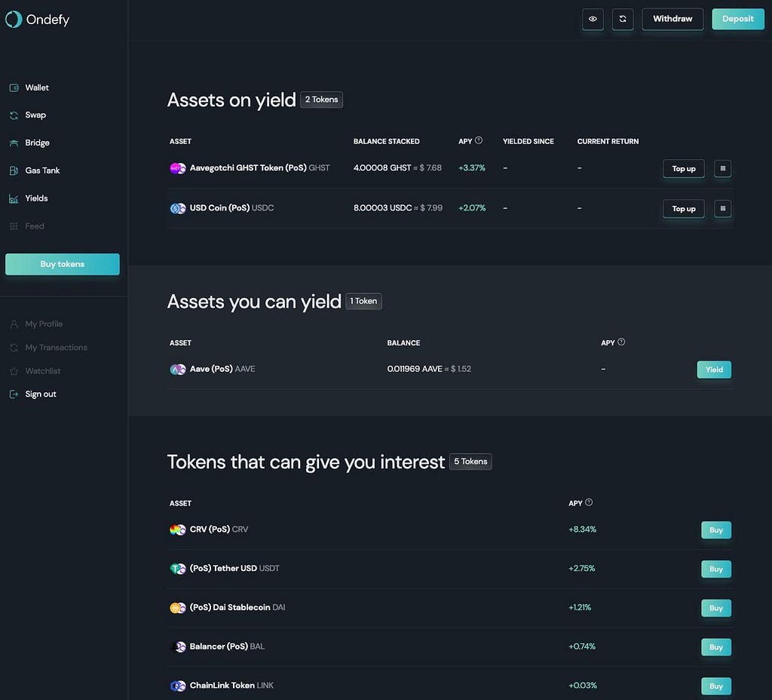Show APY info in Assets on yield

(479, 141)
